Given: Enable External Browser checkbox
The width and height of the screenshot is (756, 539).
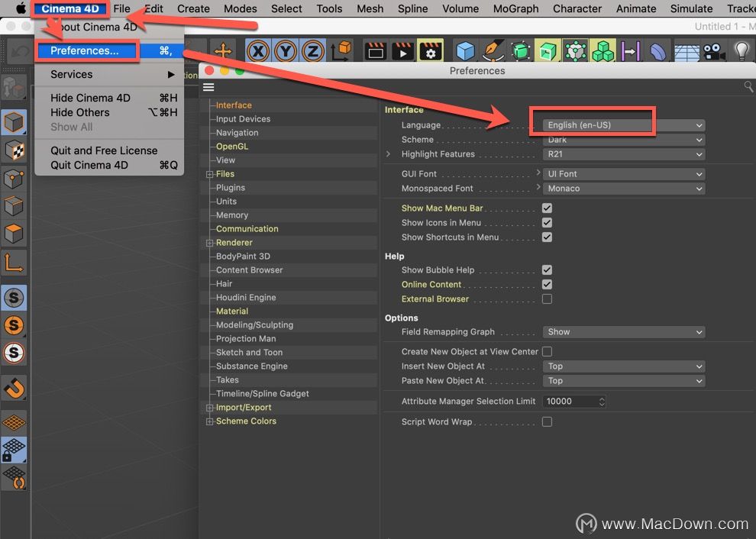Looking at the screenshot, I should pyautogui.click(x=547, y=299).
